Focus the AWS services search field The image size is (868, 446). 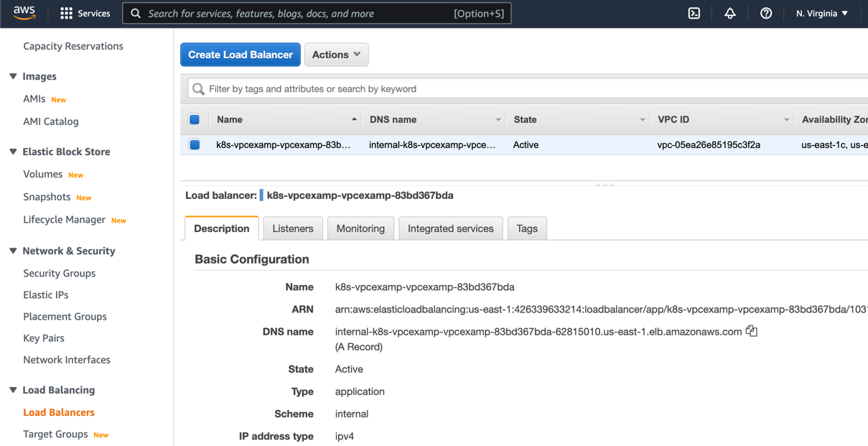click(317, 14)
